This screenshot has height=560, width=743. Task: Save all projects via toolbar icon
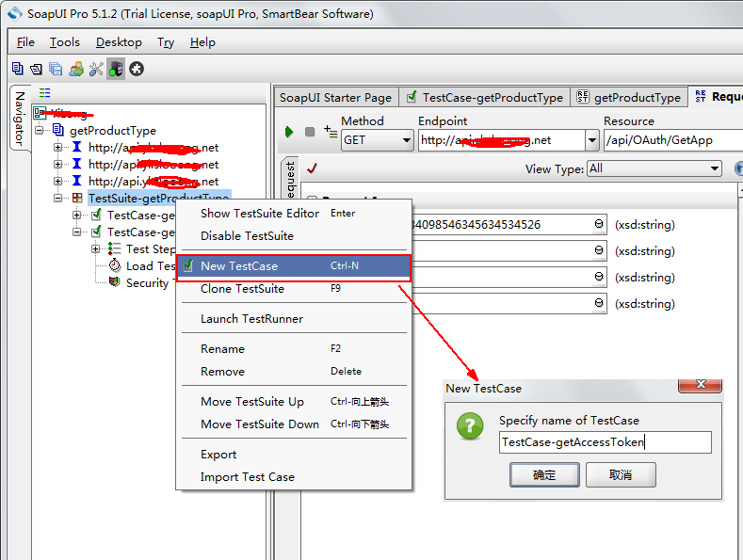56,69
